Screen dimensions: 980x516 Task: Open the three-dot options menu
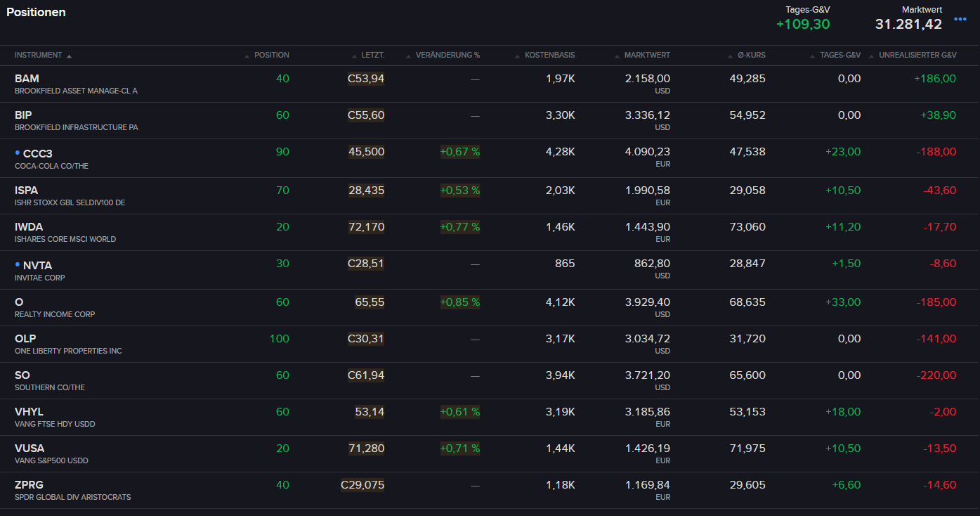(960, 20)
